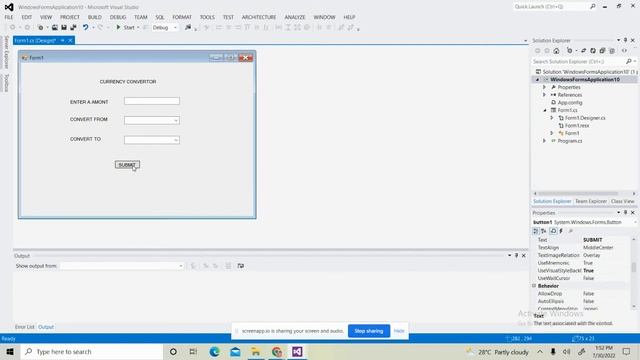
Task: Open Microsoft Edge from taskbar
Action: (x=214, y=351)
